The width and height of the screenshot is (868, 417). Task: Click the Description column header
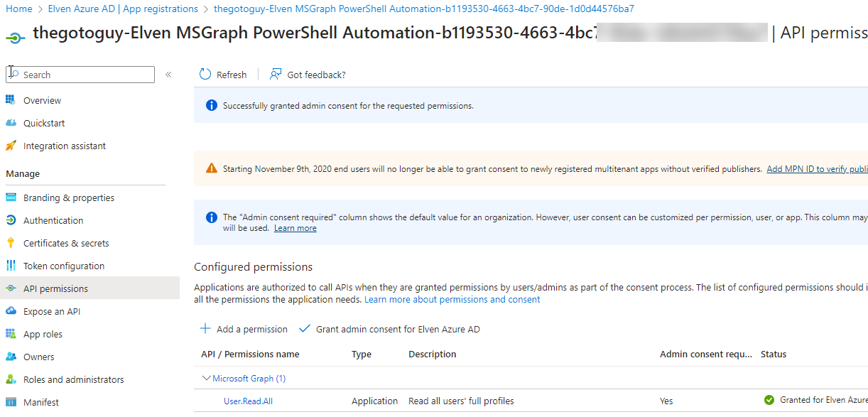tap(433, 354)
